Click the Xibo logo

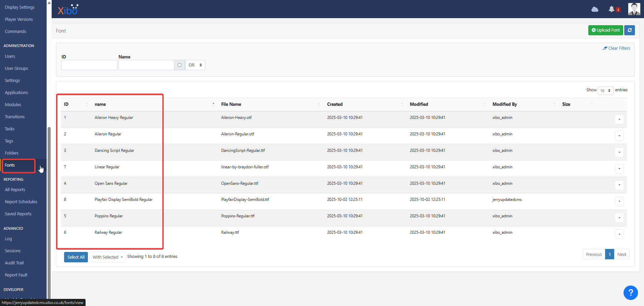(x=68, y=10)
